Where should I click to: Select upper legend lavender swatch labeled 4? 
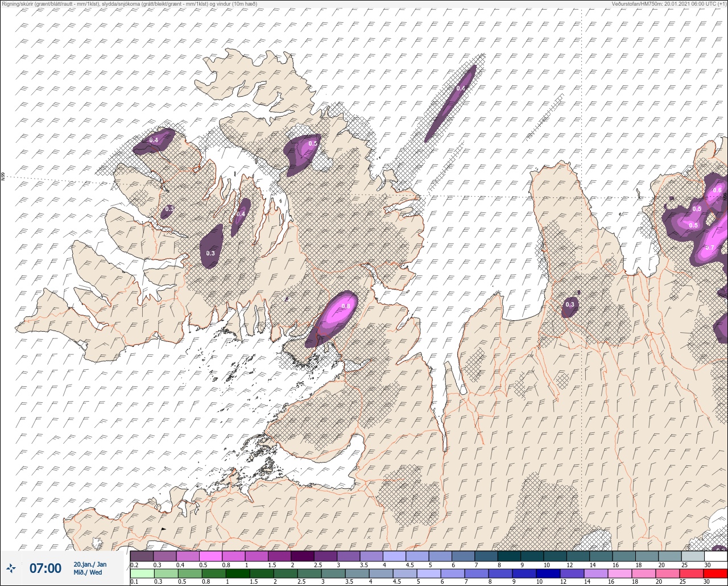(394, 556)
